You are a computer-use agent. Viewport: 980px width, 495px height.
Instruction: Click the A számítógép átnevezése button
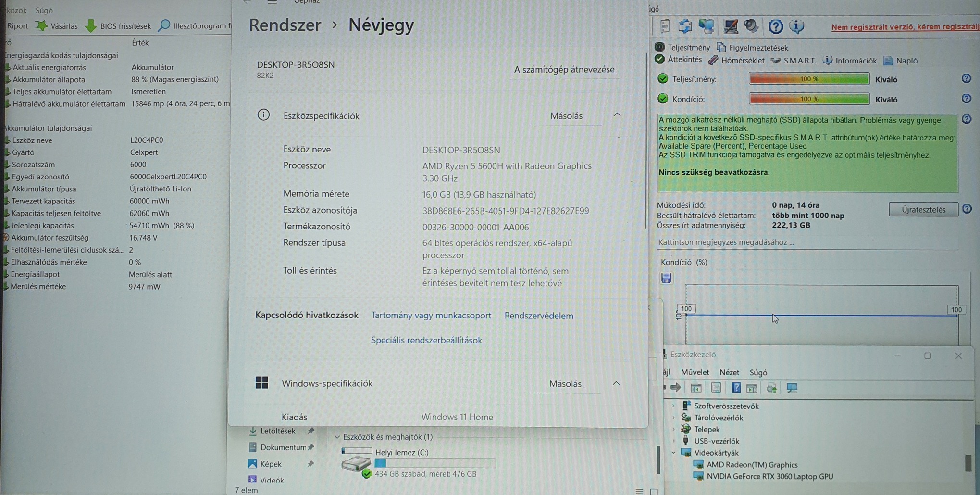[x=564, y=69]
